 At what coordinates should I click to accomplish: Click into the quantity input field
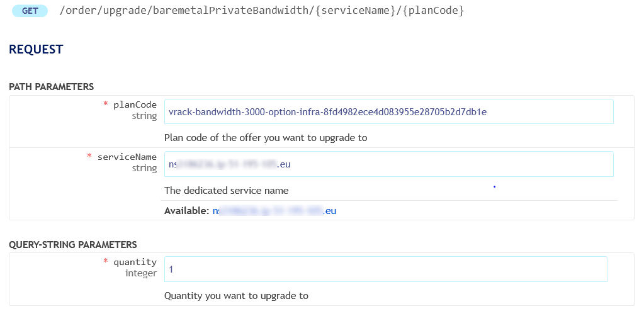385,269
